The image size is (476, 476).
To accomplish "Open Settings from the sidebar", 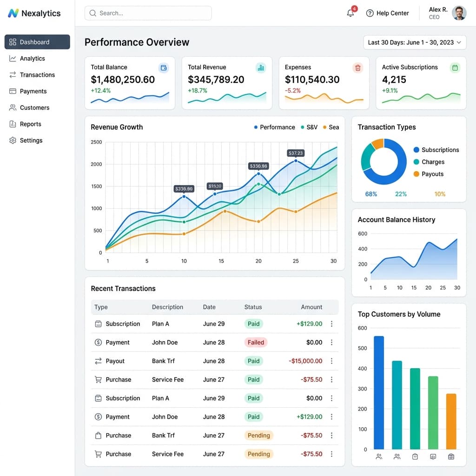I will tap(37, 140).
